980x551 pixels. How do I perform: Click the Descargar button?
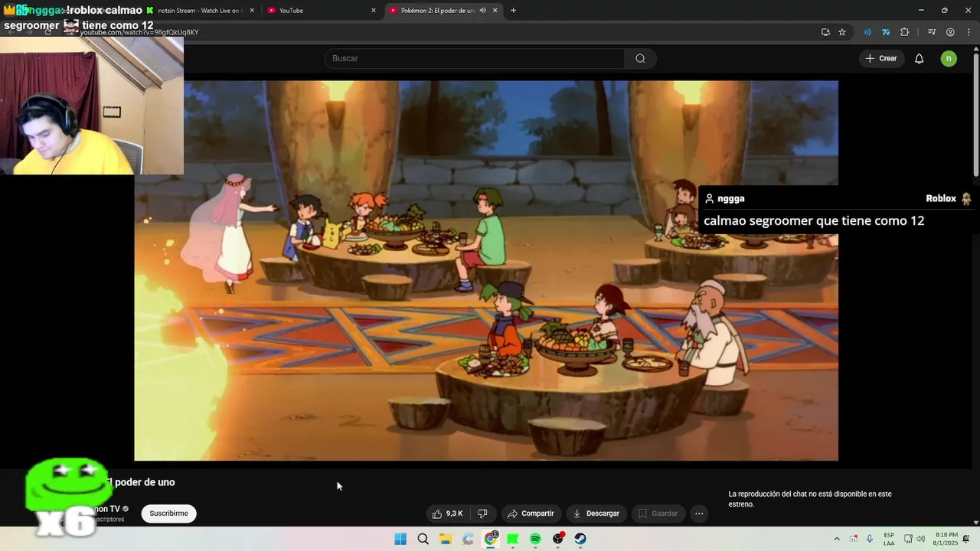coord(596,514)
